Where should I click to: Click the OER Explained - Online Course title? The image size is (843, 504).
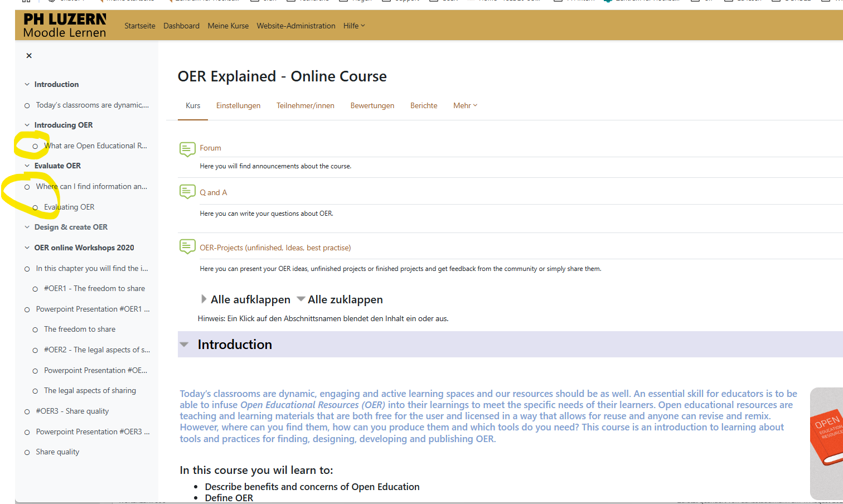tap(282, 76)
